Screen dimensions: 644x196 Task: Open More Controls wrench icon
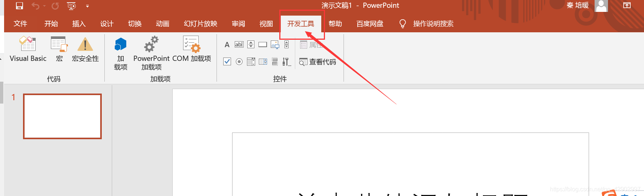click(286, 62)
